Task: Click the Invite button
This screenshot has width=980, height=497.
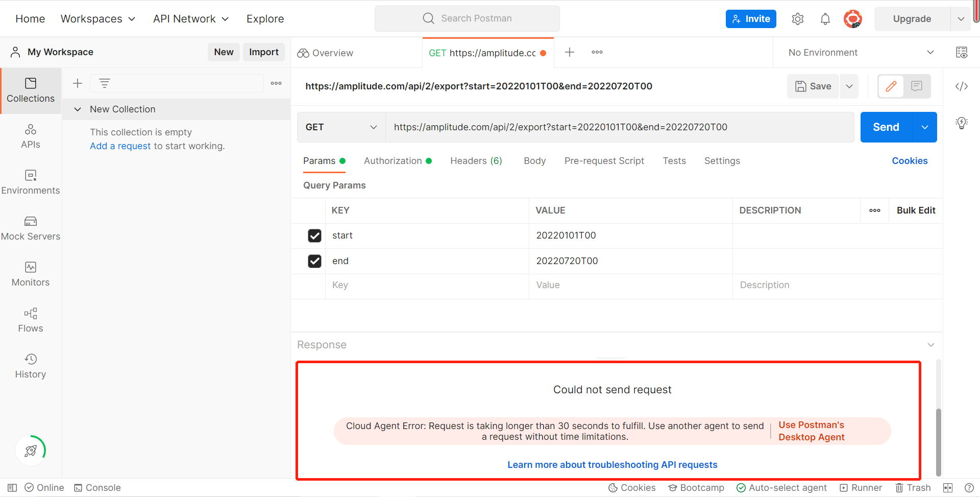Action: tap(751, 19)
